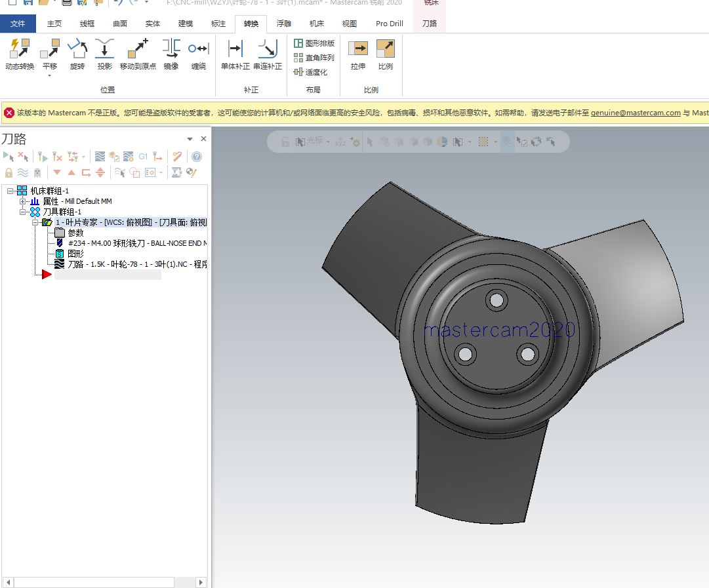Open the toolpaths manager help icon
709x588 pixels.
point(197,157)
